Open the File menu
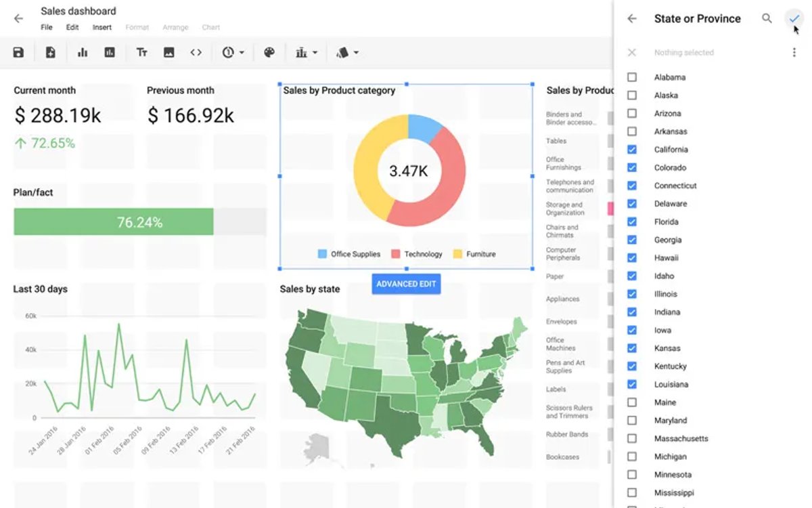This screenshot has width=812, height=508. 46,28
